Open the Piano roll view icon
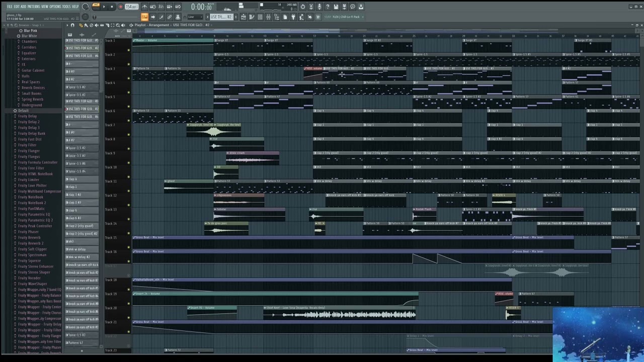Screen dimensions: 644x362 coord(252,17)
